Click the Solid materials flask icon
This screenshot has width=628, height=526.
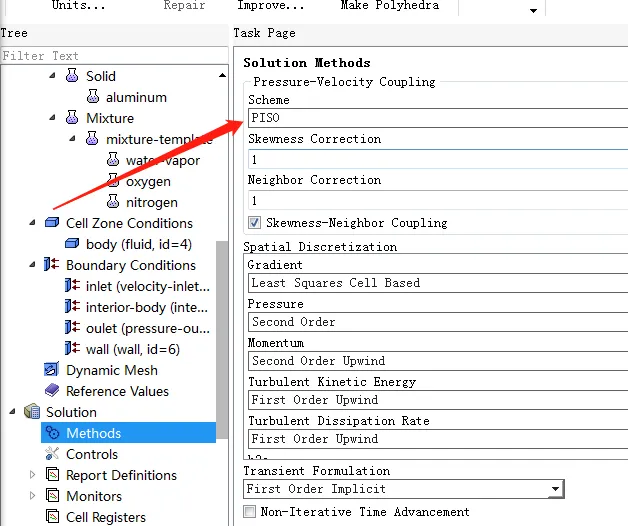[72, 75]
